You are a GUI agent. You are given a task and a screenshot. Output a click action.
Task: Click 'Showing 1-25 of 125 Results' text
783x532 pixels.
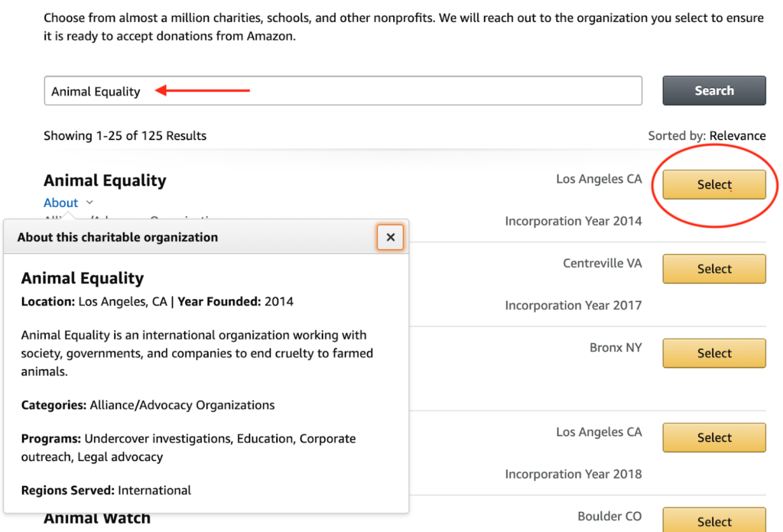click(125, 136)
